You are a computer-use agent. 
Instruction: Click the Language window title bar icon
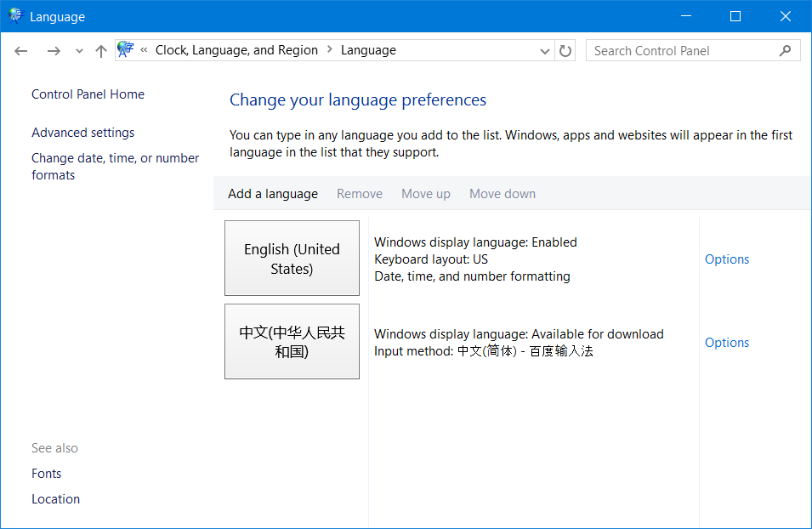(x=16, y=15)
